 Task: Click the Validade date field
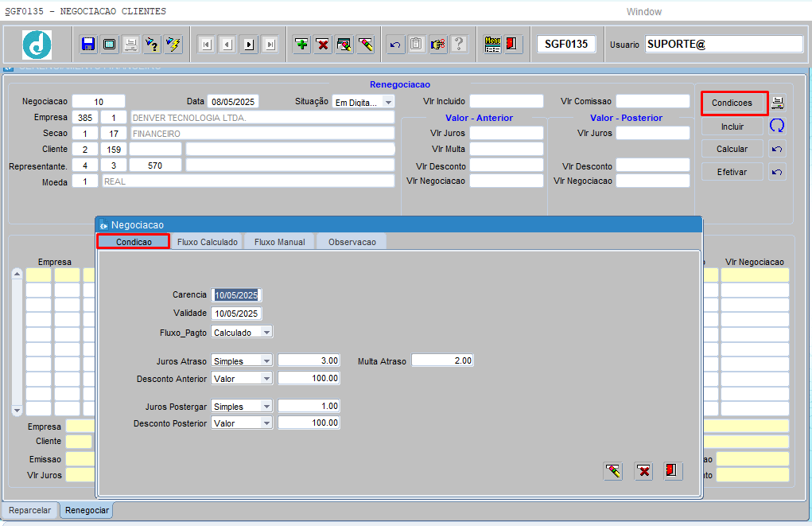point(236,313)
